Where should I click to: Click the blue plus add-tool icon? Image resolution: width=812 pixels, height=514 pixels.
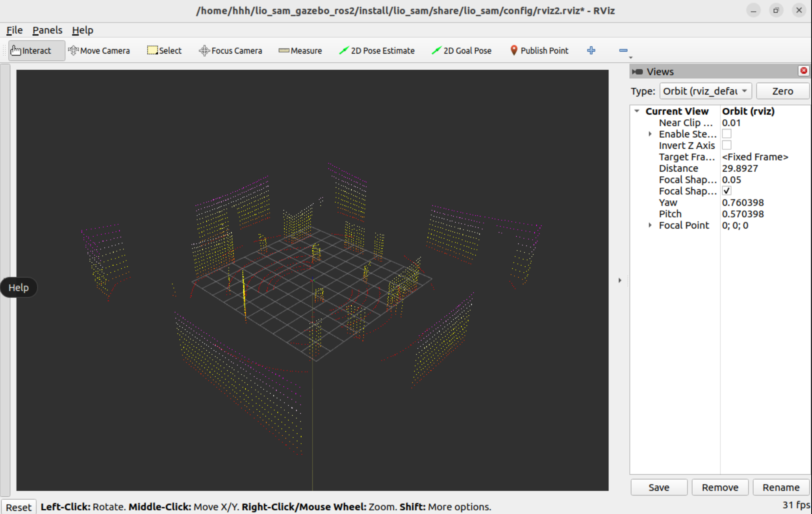point(591,50)
